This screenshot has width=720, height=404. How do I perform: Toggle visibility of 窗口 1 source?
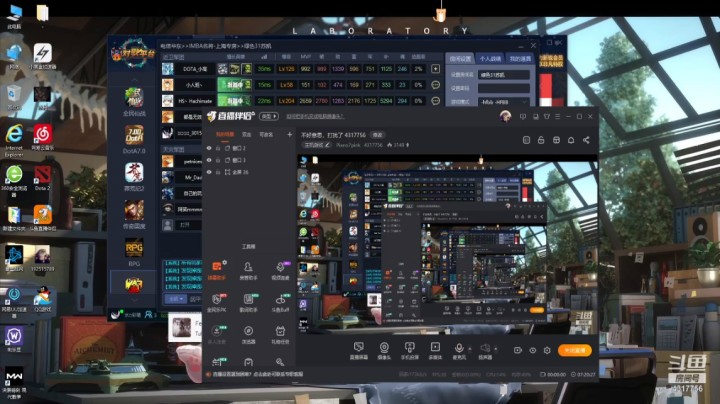[209, 160]
